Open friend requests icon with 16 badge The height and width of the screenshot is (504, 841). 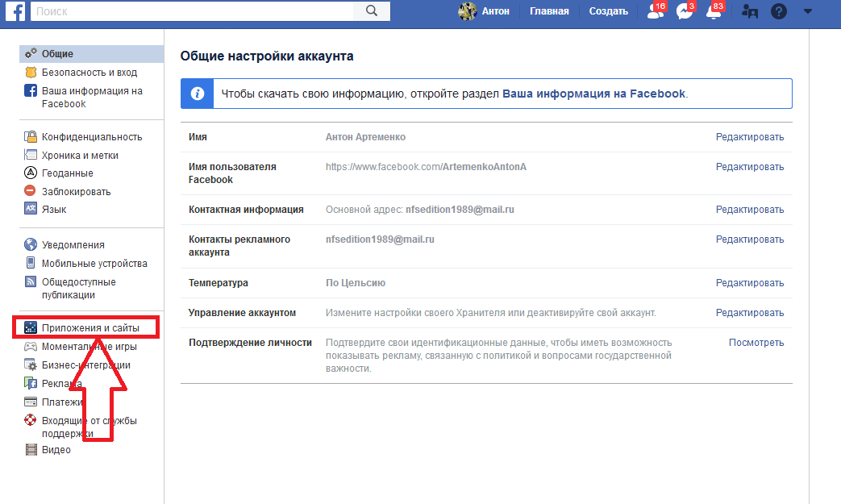point(656,10)
